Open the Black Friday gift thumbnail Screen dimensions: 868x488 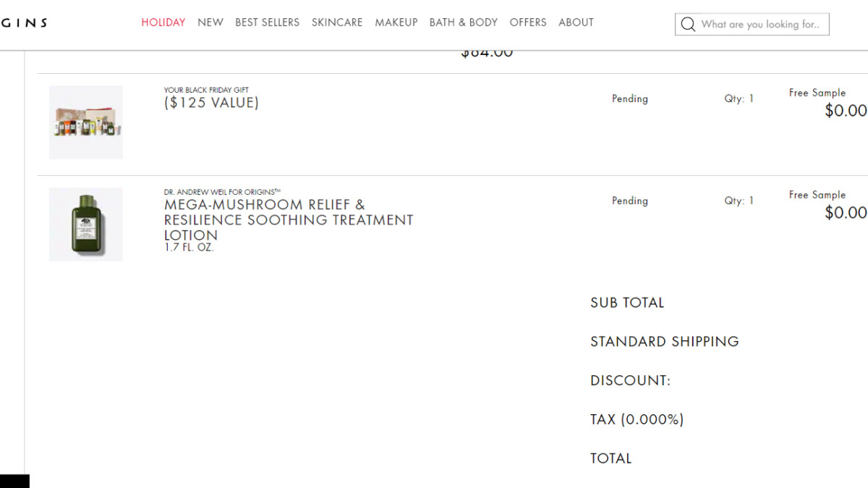[86, 122]
